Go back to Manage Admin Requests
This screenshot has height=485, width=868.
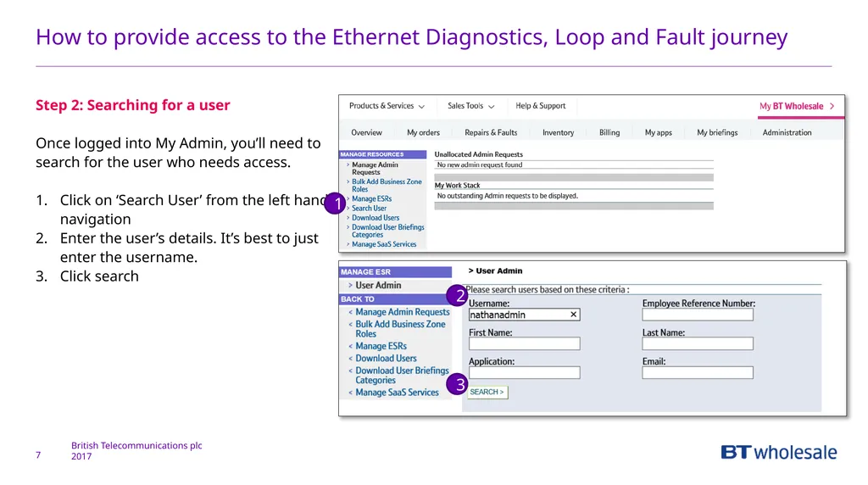click(403, 312)
